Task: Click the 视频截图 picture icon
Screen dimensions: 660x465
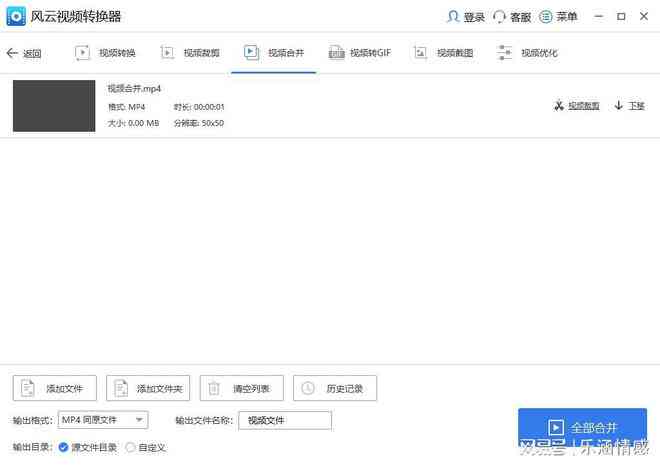Action: coord(420,53)
